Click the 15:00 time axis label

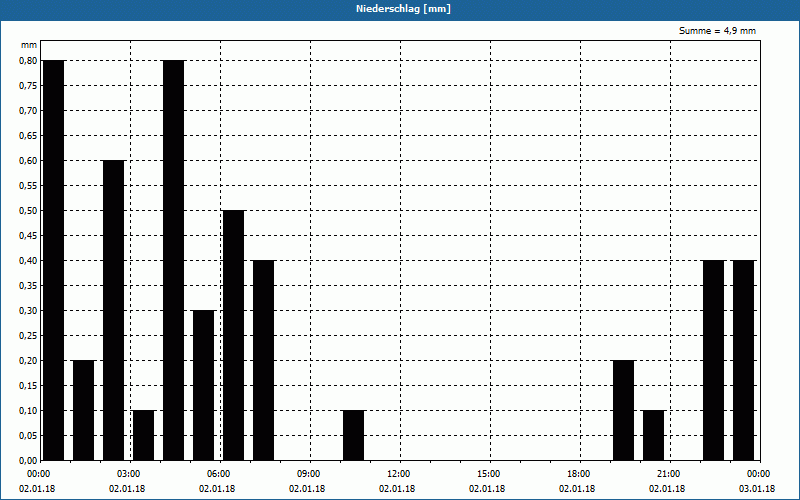(x=488, y=474)
